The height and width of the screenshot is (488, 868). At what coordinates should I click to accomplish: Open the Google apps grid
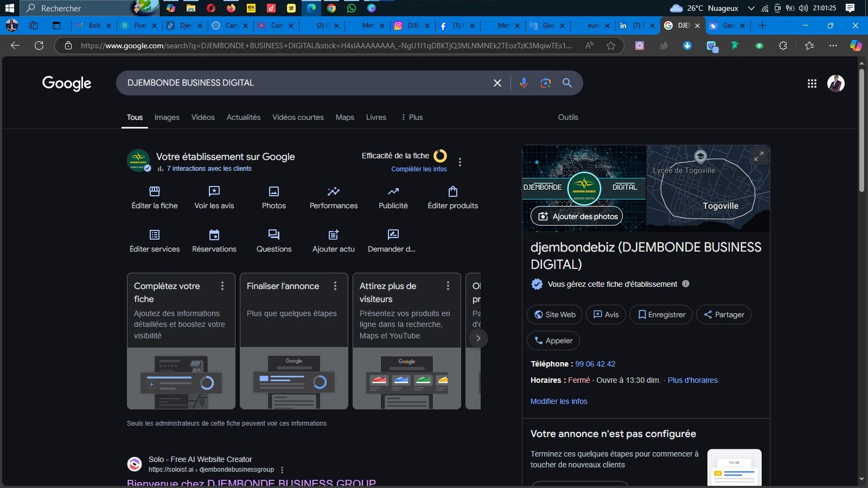(812, 84)
